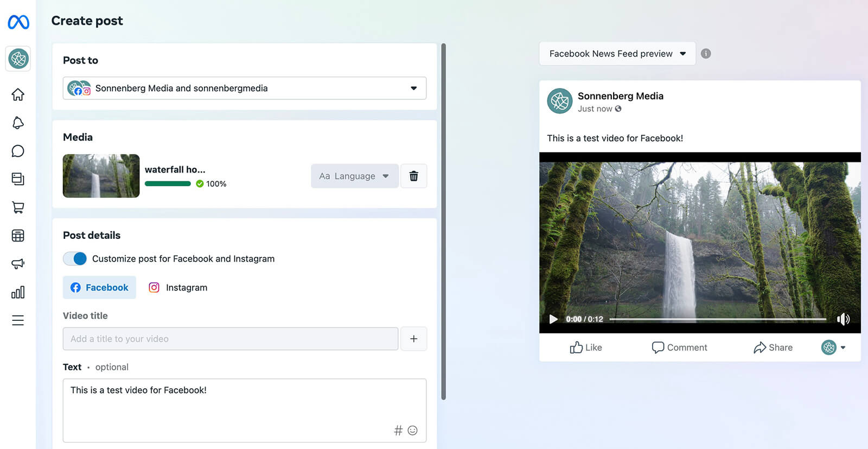Click Sonnenberg Media avatar in preview header
Screen dimensions: 868x449
560,101
